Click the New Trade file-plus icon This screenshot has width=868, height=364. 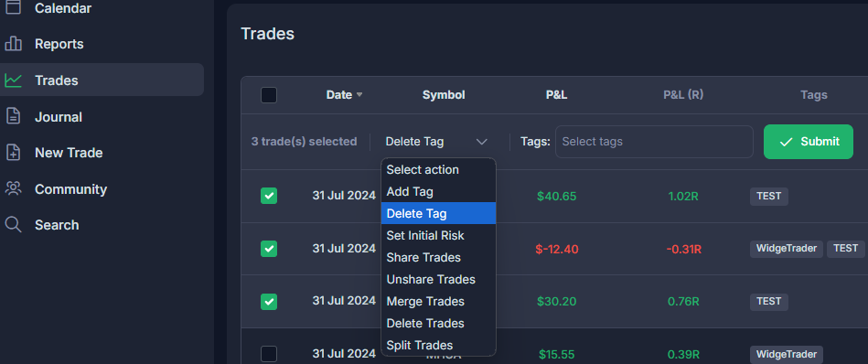coord(13,153)
